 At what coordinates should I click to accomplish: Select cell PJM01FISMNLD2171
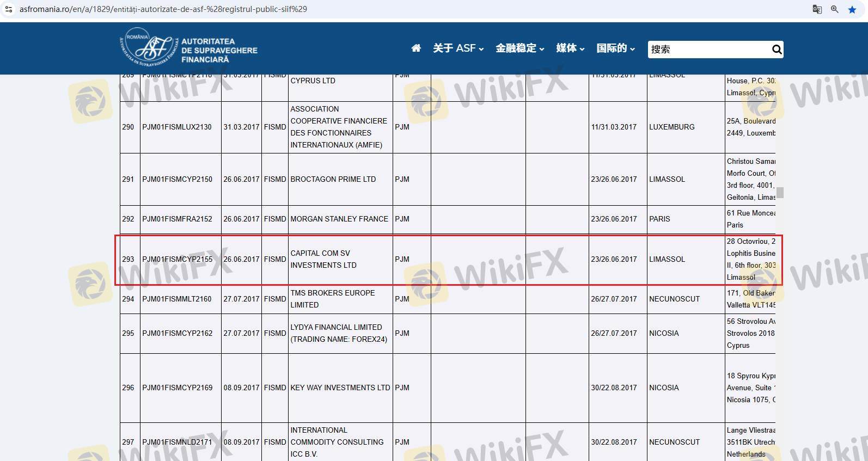[x=177, y=442]
